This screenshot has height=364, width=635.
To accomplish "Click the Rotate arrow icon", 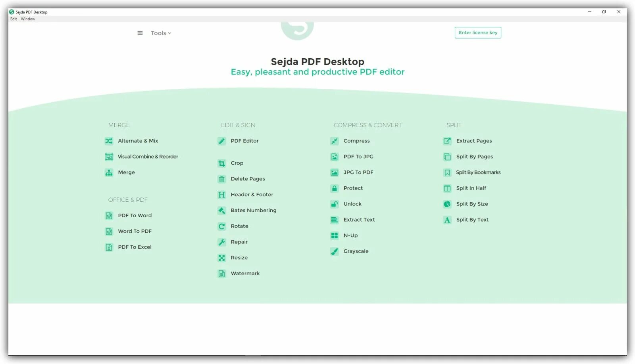I will click(222, 226).
